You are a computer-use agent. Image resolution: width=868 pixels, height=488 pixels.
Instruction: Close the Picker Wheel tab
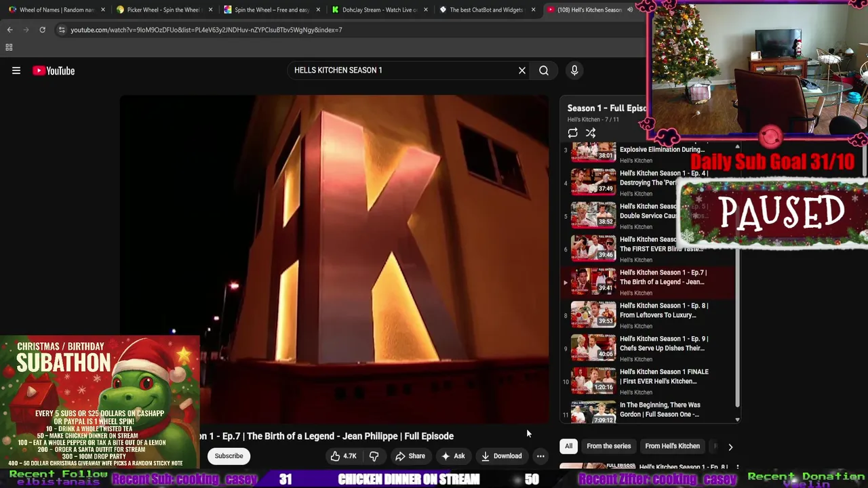[211, 10]
